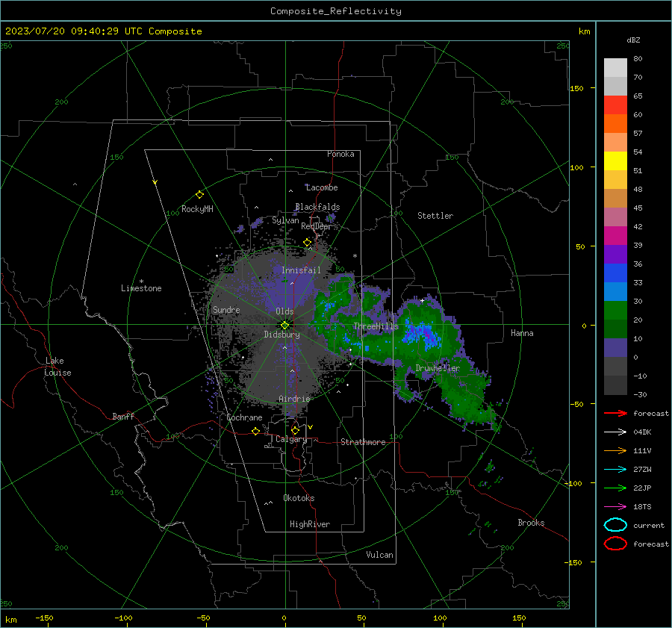Click the red 60–65 dBZ color swatch
This screenshot has height=628, width=672.
(615, 105)
